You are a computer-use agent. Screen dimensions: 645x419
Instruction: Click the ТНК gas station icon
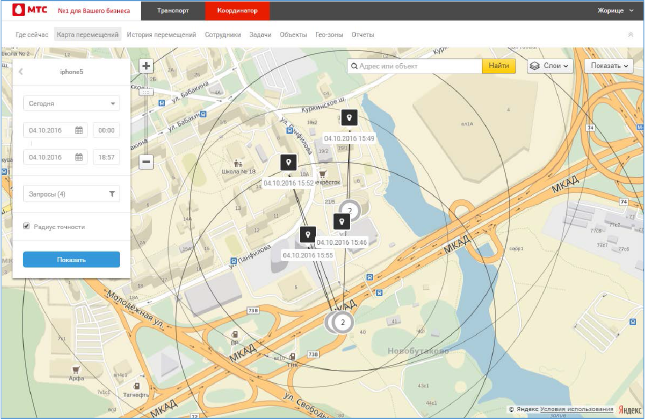pos(292,356)
